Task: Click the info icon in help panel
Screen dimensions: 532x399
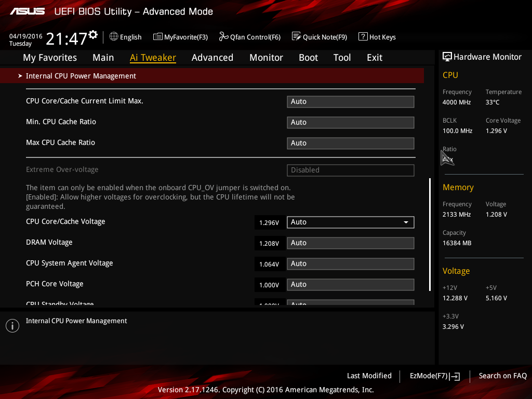Action: coord(12,326)
